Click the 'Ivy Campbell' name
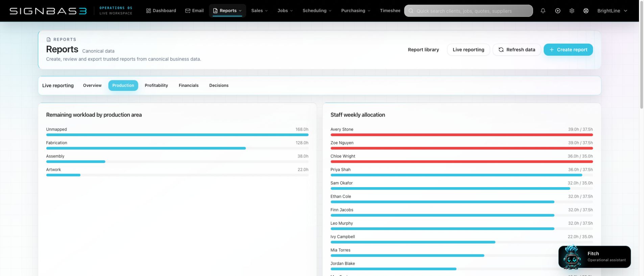This screenshot has width=644, height=276. point(343,237)
